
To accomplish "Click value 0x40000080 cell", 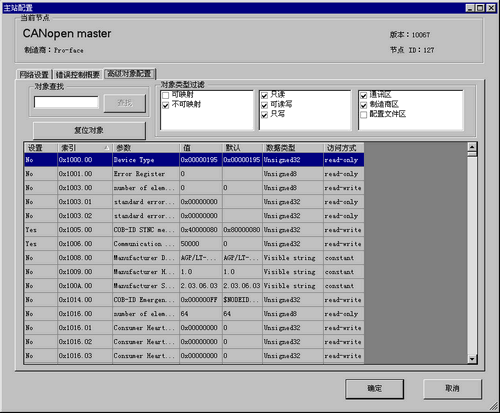I will tap(201, 230).
